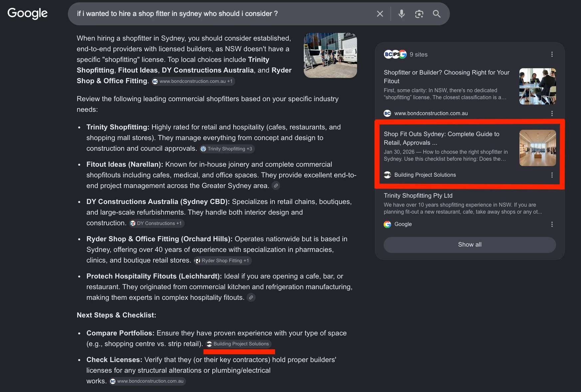
Task: Click 'DY Constructions Australia (Sydney CBD):' heading
Action: (x=158, y=202)
